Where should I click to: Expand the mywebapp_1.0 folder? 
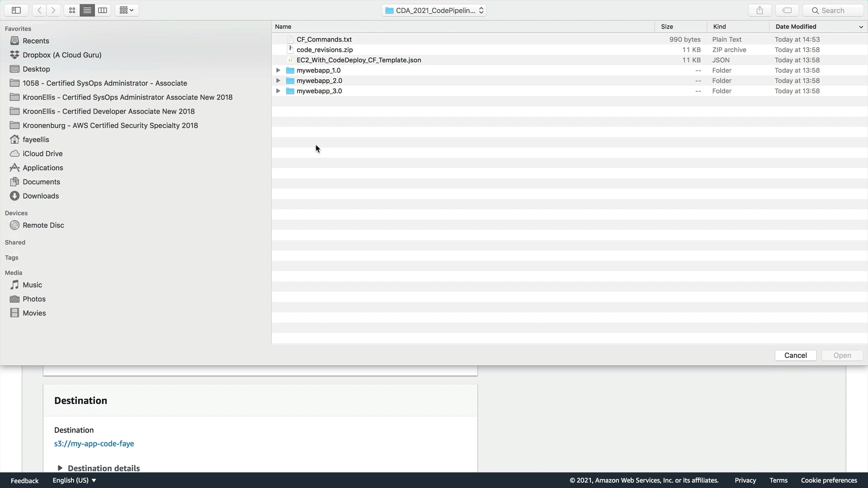pos(278,70)
